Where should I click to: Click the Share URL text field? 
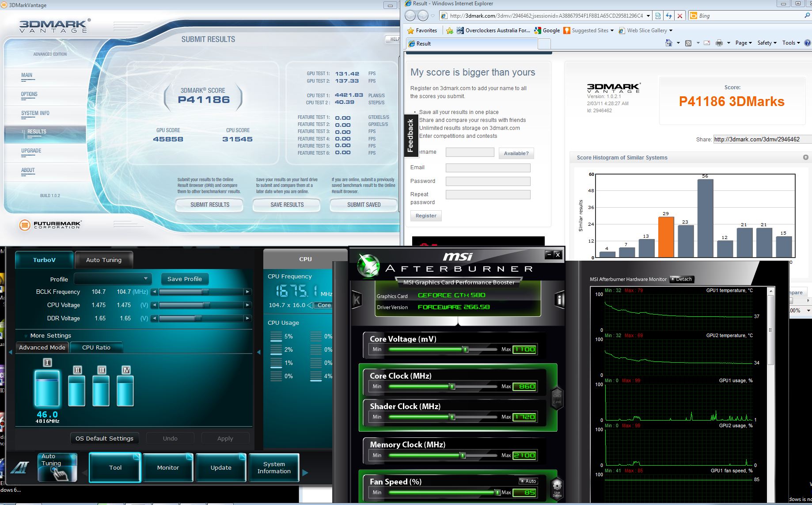click(x=763, y=139)
